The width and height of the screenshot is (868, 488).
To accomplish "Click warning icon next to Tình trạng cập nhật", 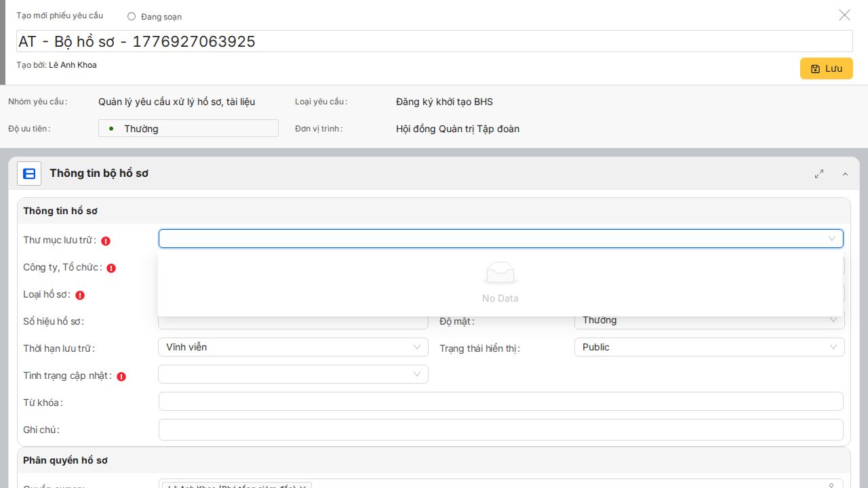I will (121, 376).
